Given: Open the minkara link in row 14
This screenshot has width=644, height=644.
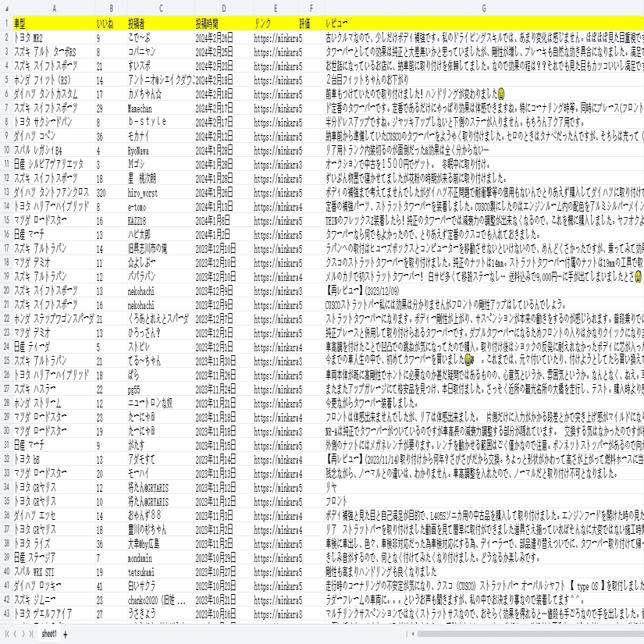Looking at the screenshot, I should pyautogui.click(x=276, y=206).
